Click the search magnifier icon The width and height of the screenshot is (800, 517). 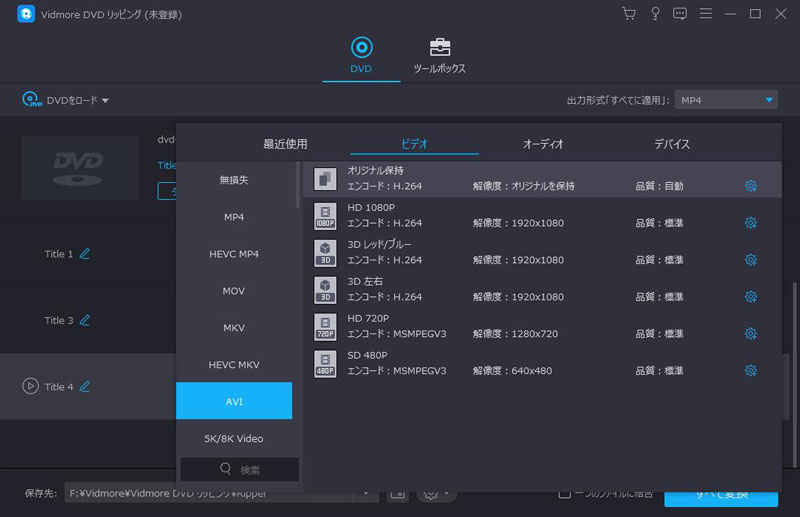(226, 469)
